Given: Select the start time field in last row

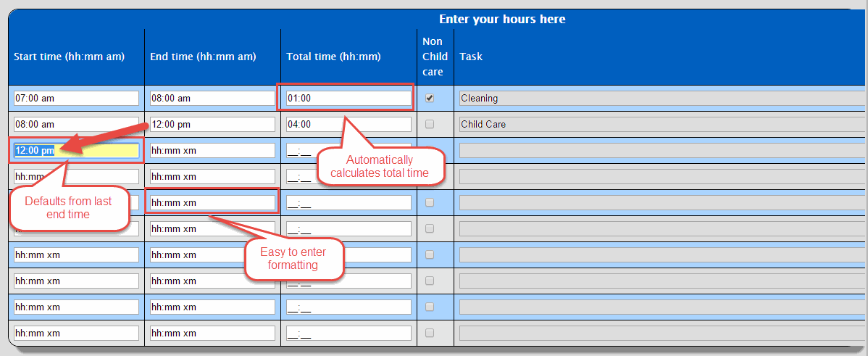Looking at the screenshot, I should 76,333.
